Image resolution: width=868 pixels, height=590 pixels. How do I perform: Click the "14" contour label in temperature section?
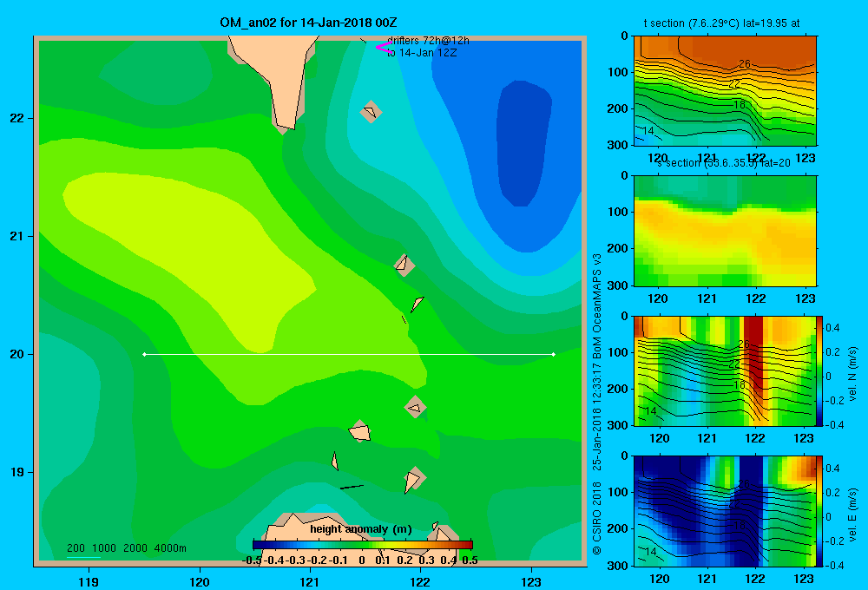click(648, 131)
